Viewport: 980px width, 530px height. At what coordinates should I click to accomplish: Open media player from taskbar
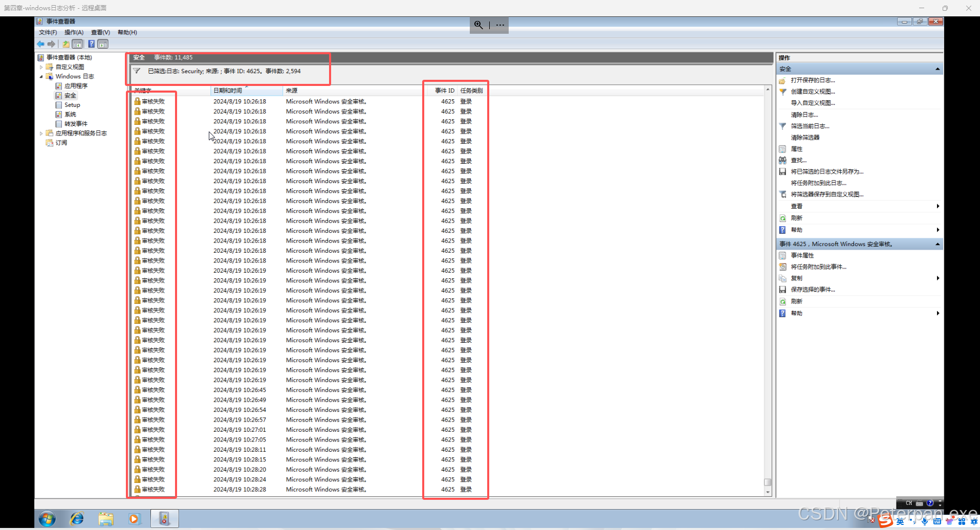coord(134,519)
